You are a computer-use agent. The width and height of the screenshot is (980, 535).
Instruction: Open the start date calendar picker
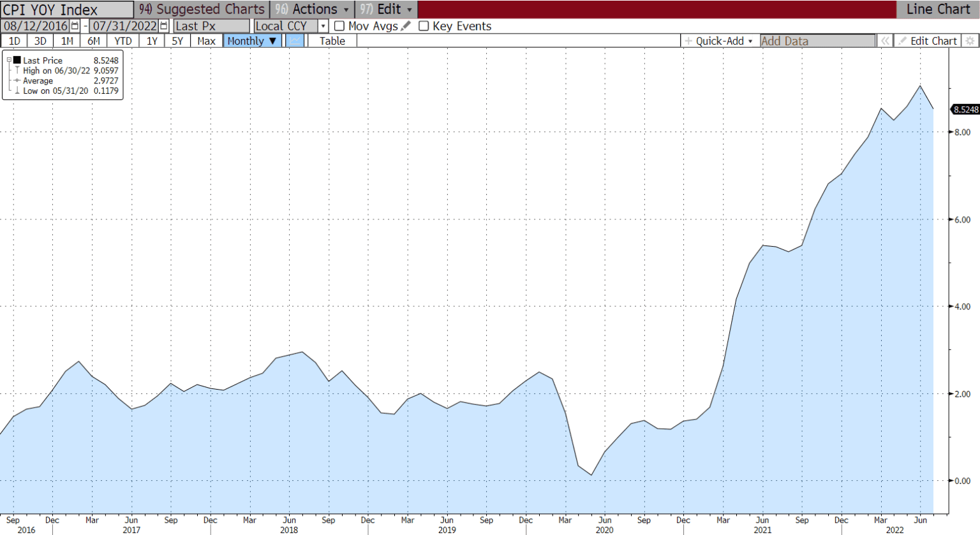click(75, 26)
